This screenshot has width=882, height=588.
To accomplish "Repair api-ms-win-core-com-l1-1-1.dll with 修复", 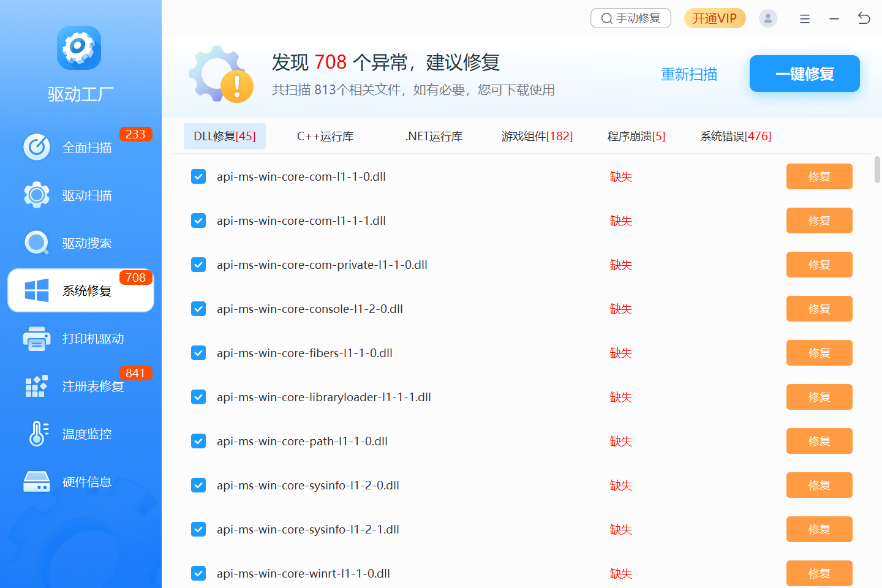I will pos(820,221).
